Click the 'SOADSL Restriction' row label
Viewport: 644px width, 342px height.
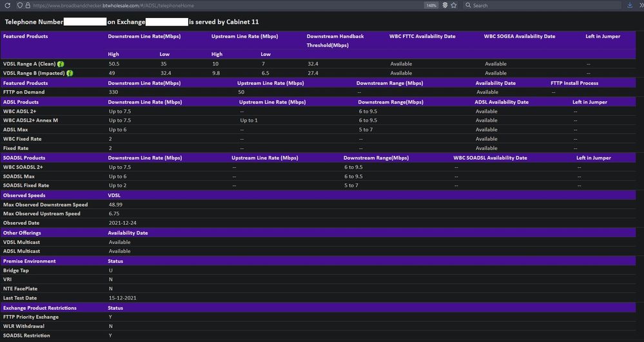pyautogui.click(x=26, y=336)
